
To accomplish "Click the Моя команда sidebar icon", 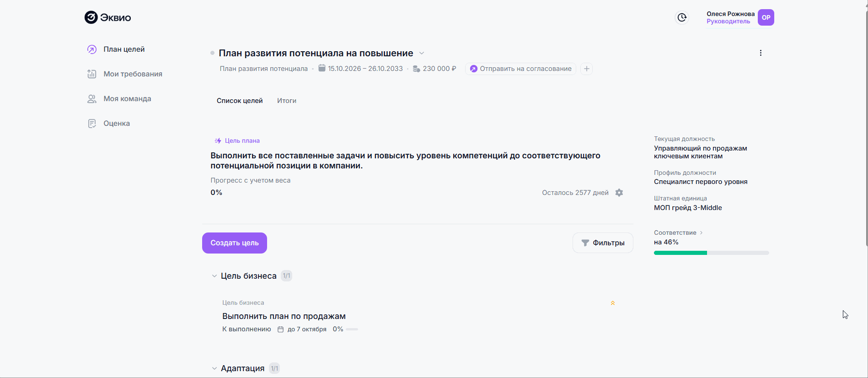I will point(92,99).
